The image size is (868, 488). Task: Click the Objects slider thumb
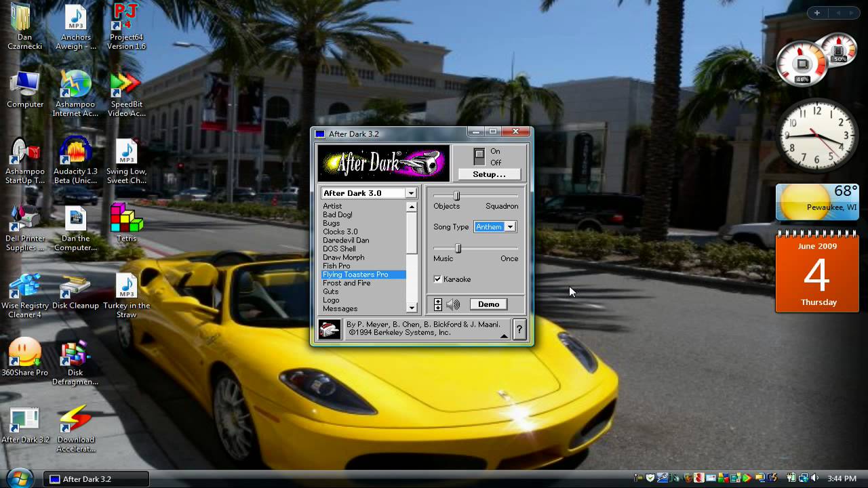click(x=456, y=196)
